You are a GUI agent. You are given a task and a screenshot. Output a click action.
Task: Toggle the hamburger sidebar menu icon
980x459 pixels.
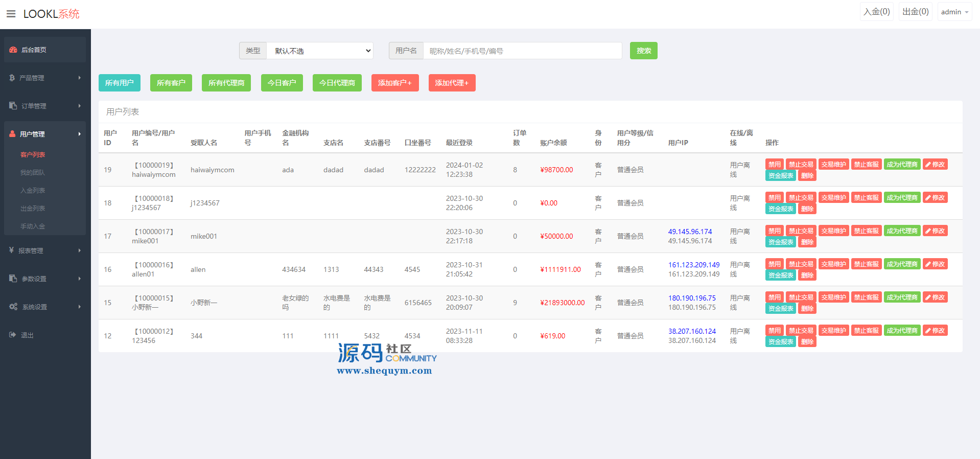(x=11, y=14)
